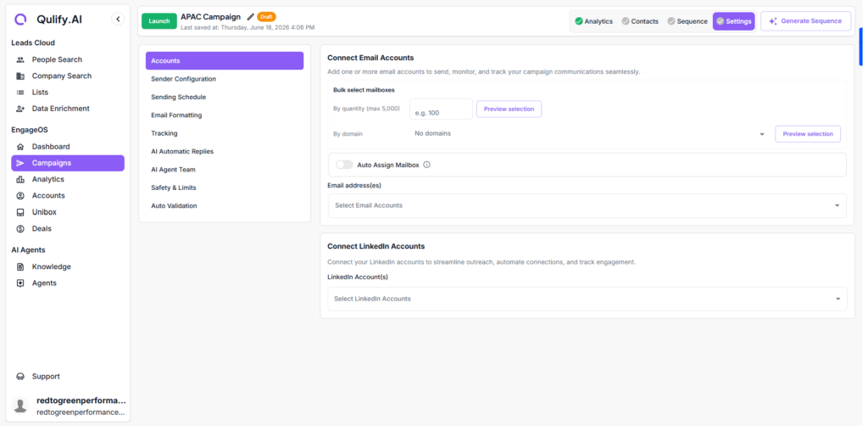Open the Analytics step tab
Image resolution: width=868 pixels, height=426 pixels.
594,21
